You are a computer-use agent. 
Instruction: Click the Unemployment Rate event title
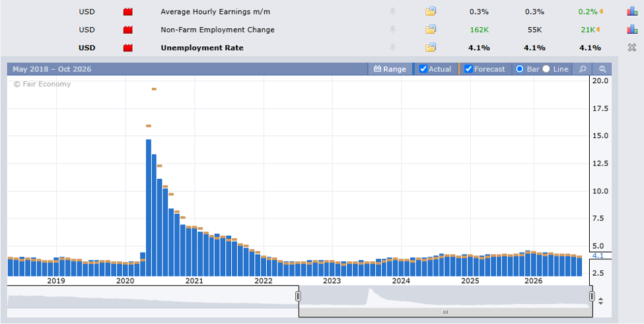(x=202, y=48)
